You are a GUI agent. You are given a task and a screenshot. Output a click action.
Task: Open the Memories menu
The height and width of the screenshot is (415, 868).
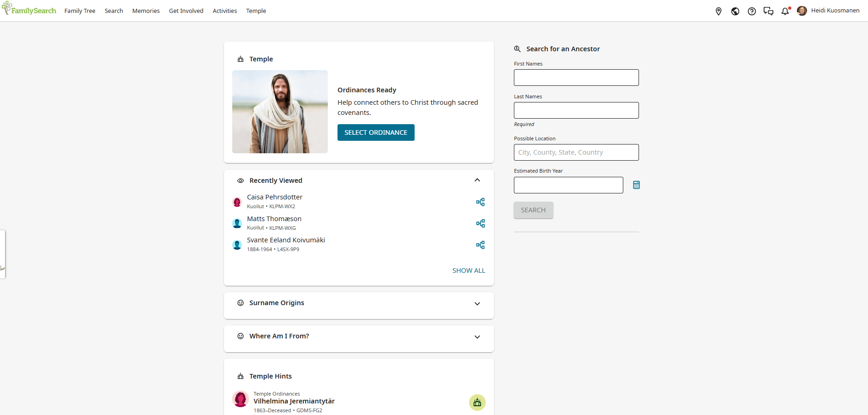[146, 11]
